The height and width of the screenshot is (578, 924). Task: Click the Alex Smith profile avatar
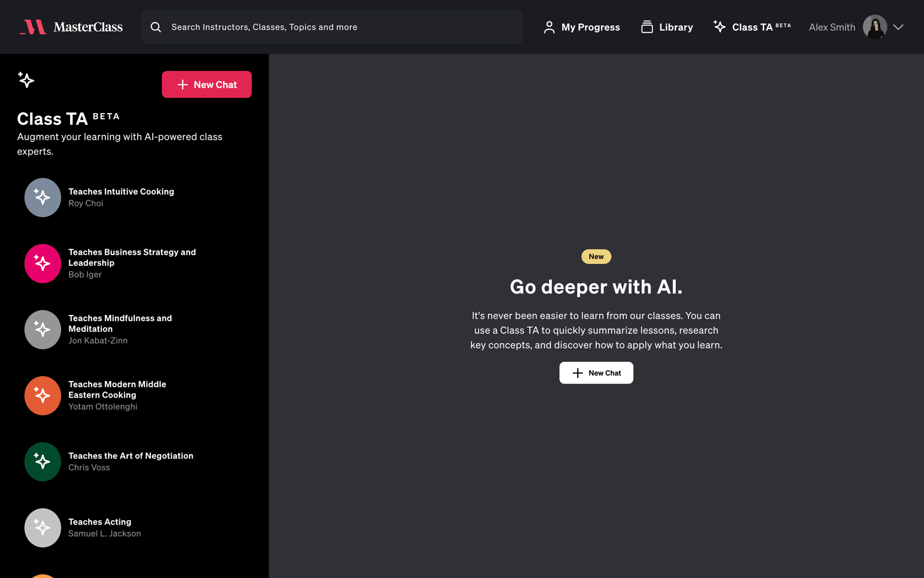point(874,27)
